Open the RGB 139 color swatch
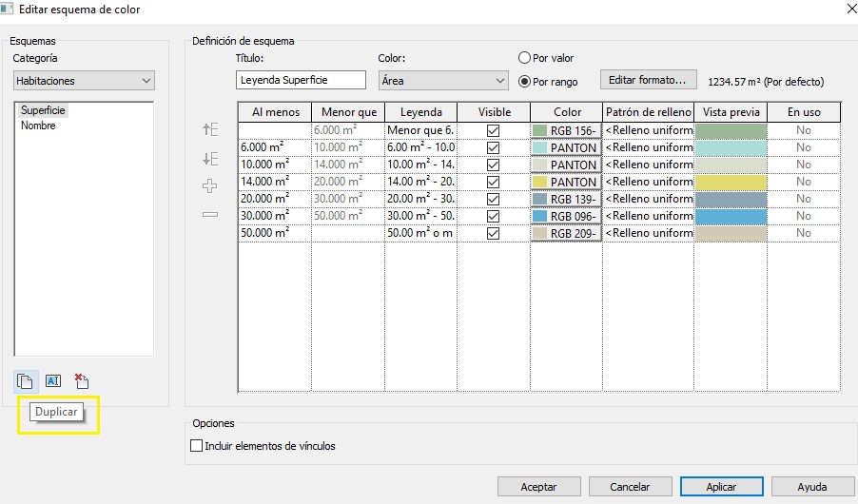This screenshot has height=504, width=858. tap(566, 199)
